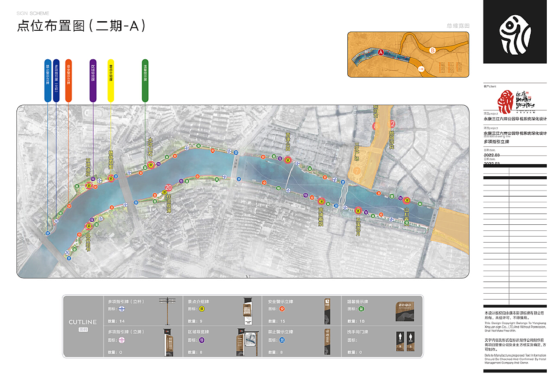The image size is (555, 392).
Task: Click the restroom door sign image in the legend
Action: (x=405, y=342)
